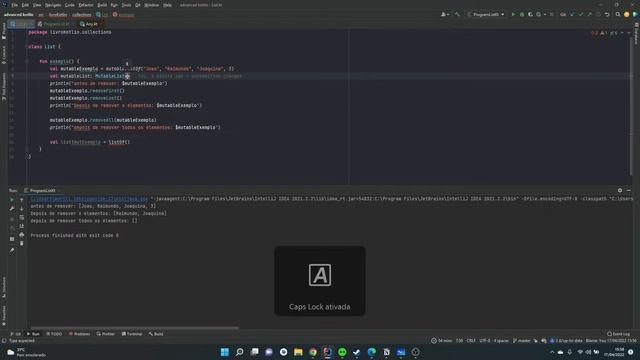The image size is (640, 360).
Task: Open Microsoft Edge from taskbar
Action: pyautogui.click(x=372, y=352)
